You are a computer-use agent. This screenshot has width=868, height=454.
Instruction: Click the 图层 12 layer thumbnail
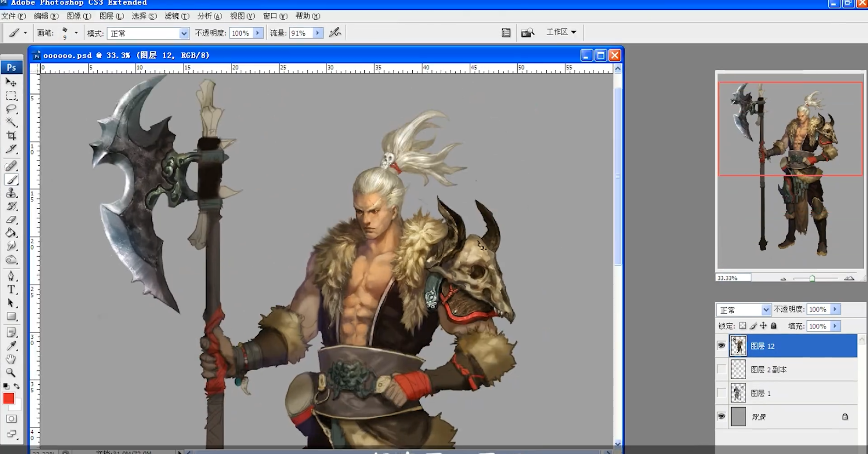tap(738, 346)
